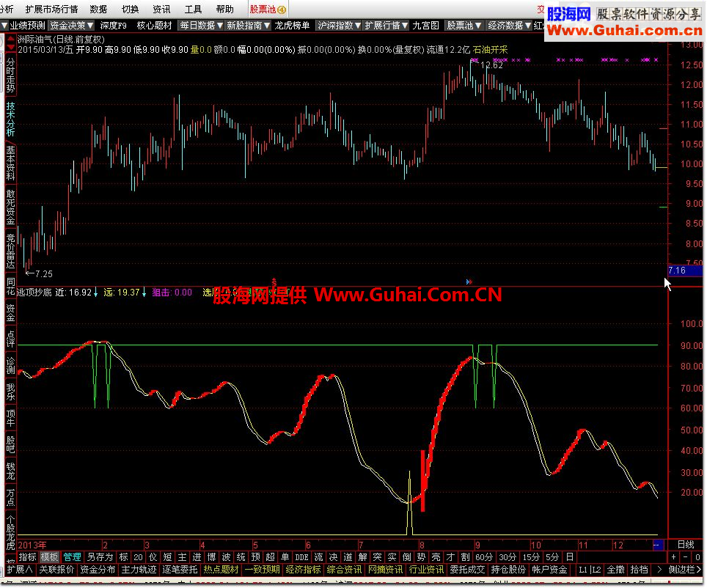Switch chart period to 日
The image size is (707, 588).
pos(569,557)
